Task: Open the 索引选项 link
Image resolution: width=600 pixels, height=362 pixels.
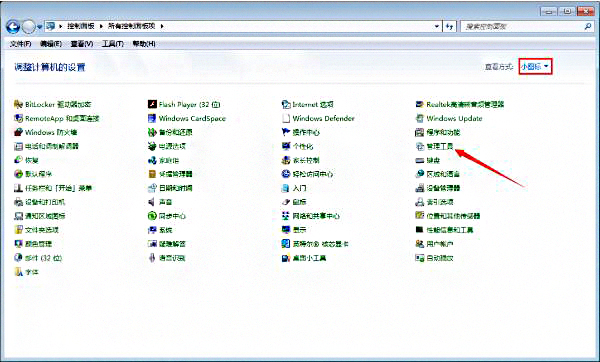Action: click(440, 202)
